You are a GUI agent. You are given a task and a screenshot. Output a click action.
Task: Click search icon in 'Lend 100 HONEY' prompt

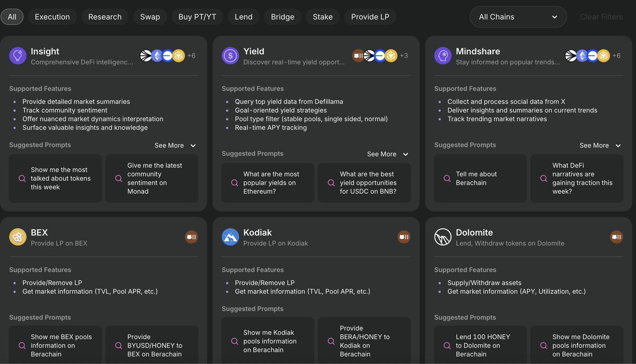click(447, 345)
